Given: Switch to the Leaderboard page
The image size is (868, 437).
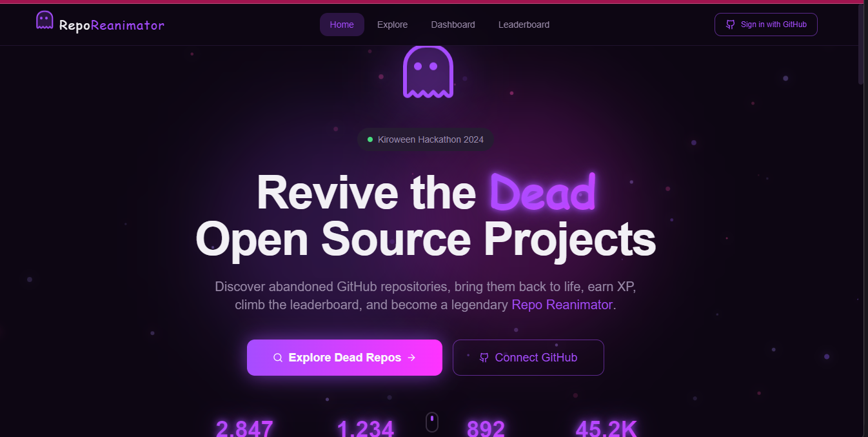Looking at the screenshot, I should coord(524,25).
